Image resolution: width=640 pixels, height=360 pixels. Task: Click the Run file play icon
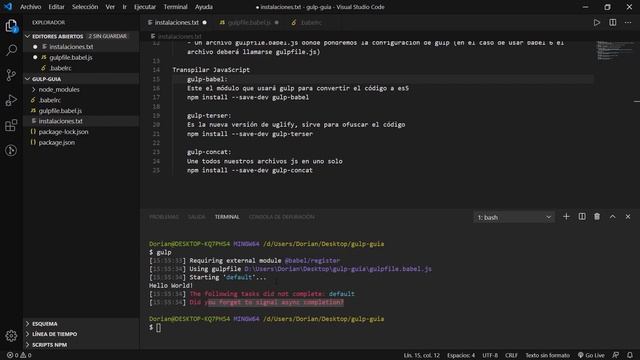(x=597, y=22)
